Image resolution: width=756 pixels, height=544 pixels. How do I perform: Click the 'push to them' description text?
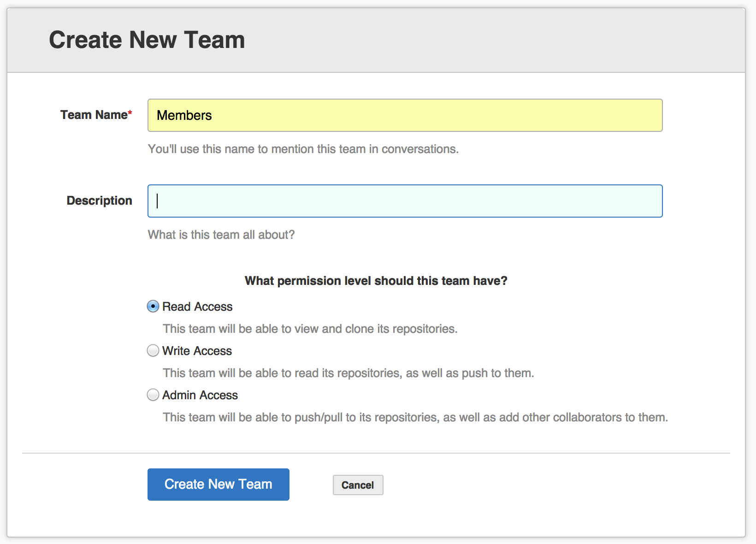pos(348,373)
